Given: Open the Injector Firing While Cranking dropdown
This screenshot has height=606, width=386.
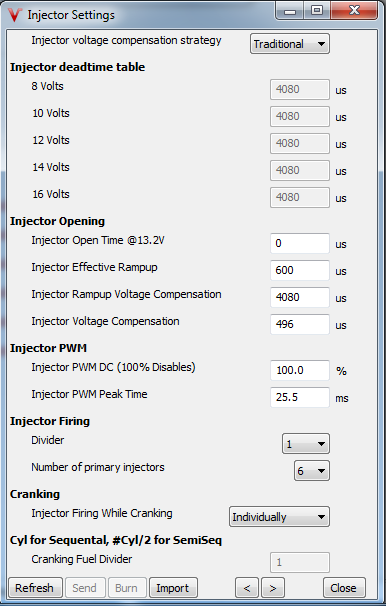Looking at the screenshot, I should tap(279, 517).
